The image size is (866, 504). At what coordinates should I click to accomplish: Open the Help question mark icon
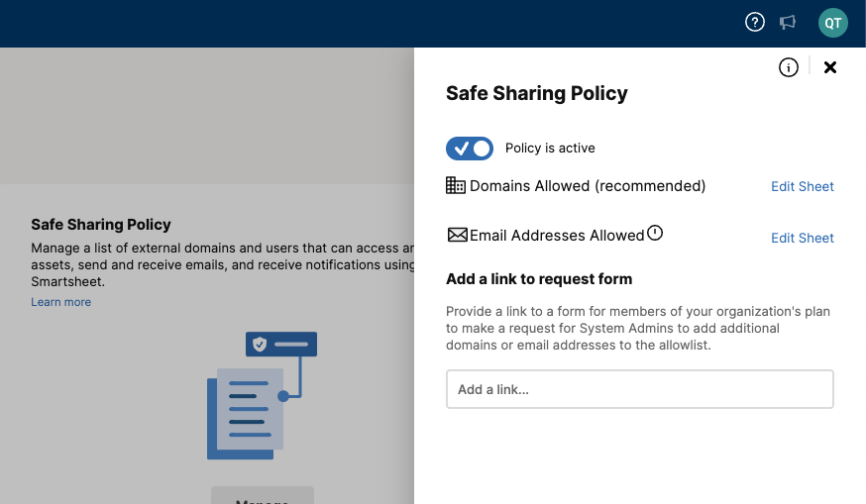(755, 23)
